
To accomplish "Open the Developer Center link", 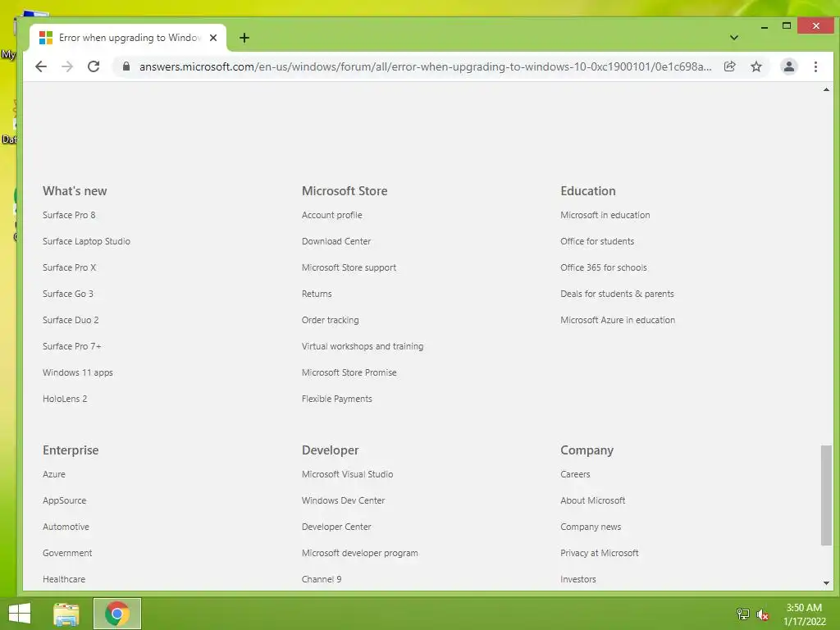I will point(336,527).
